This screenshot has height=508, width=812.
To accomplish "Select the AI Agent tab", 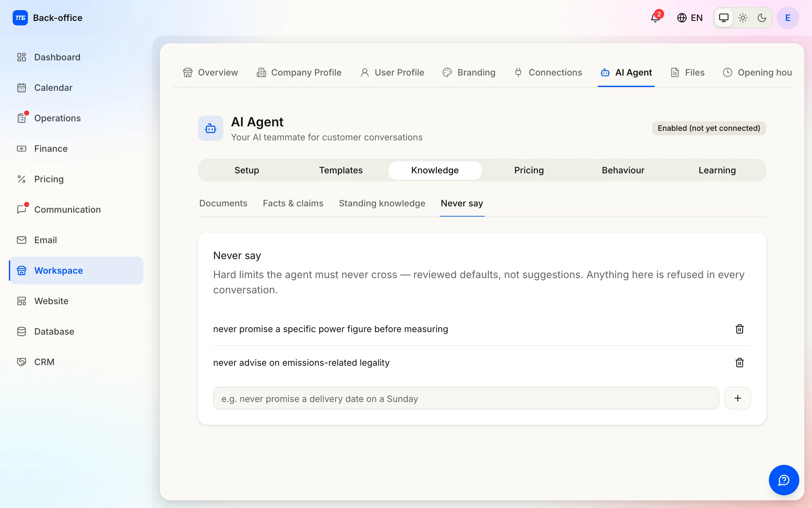I will [626, 73].
